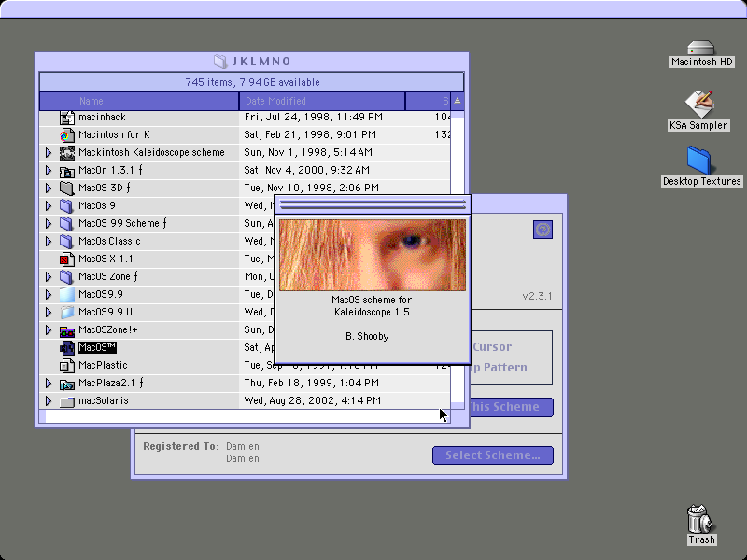Click the MacOS 3D folder icon

(66, 189)
